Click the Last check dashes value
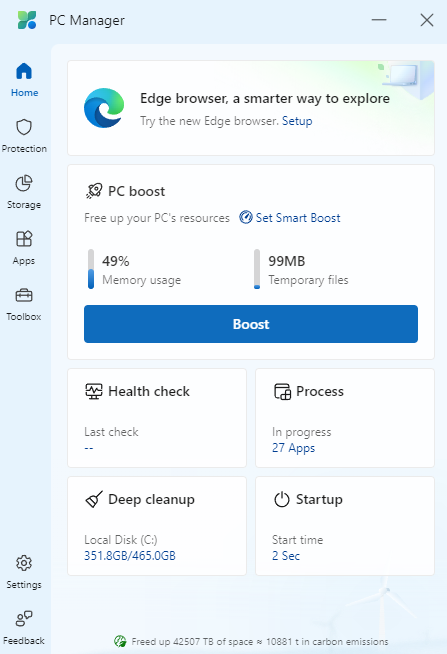Screen dimensions: 447x654 (89, 448)
